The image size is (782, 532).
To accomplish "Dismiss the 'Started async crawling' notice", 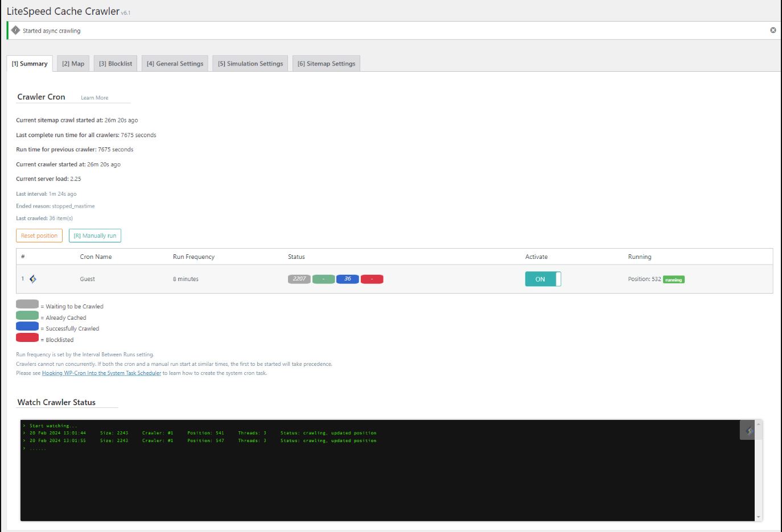I will 773,30.
